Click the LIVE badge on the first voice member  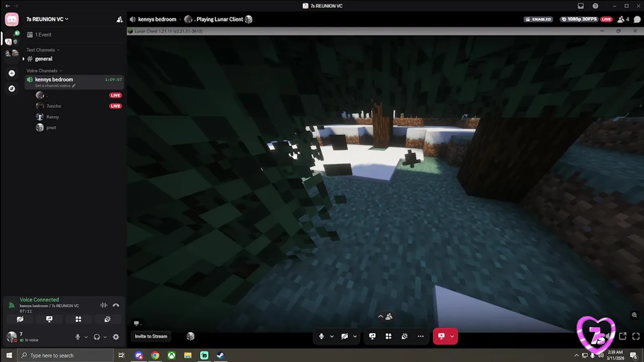(115, 95)
